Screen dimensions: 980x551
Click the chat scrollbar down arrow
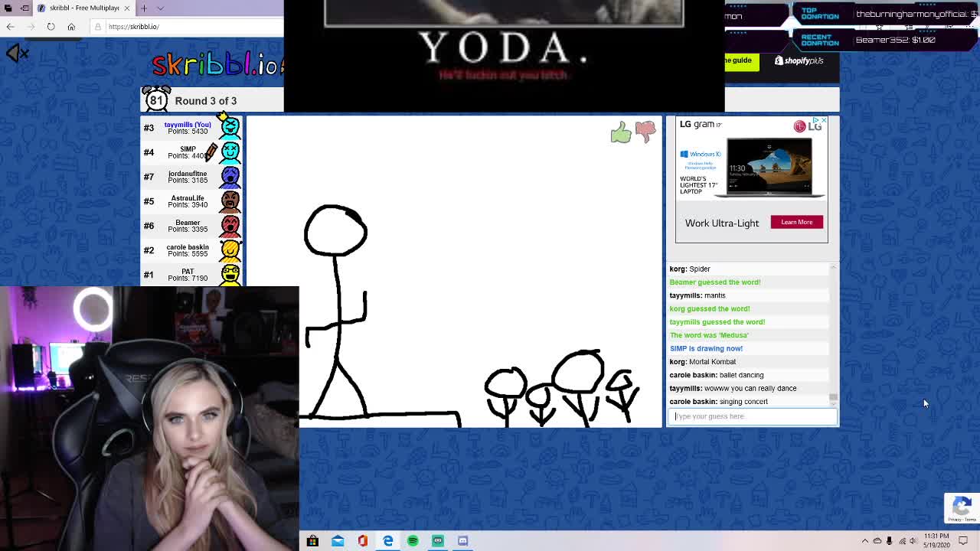pyautogui.click(x=833, y=403)
